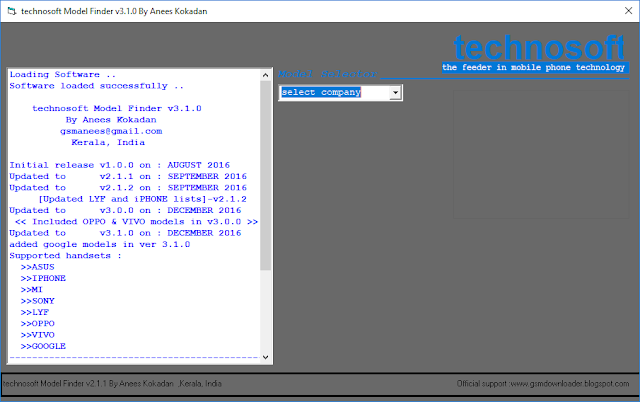The width and height of the screenshot is (640, 402).
Task: Click the >>GOOGLE handset entry
Action: pyautogui.click(x=43, y=346)
